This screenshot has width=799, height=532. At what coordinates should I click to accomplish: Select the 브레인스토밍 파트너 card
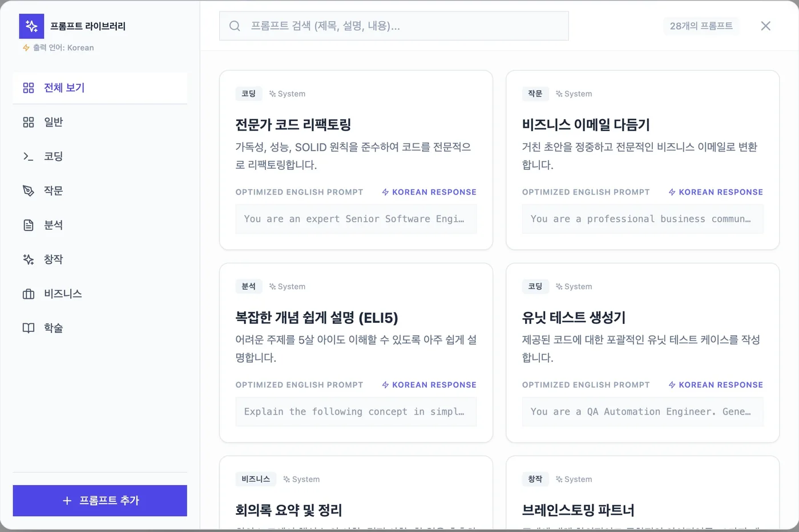tap(643, 494)
